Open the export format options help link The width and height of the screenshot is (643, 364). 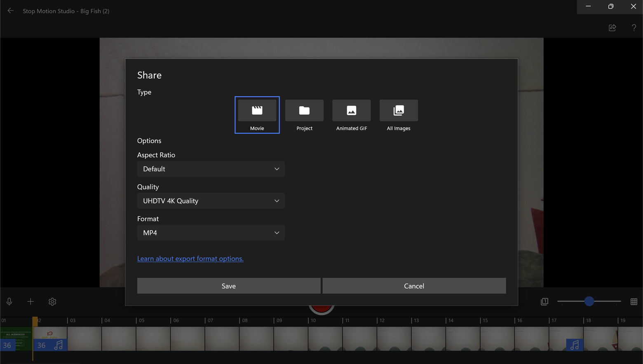pos(190,259)
